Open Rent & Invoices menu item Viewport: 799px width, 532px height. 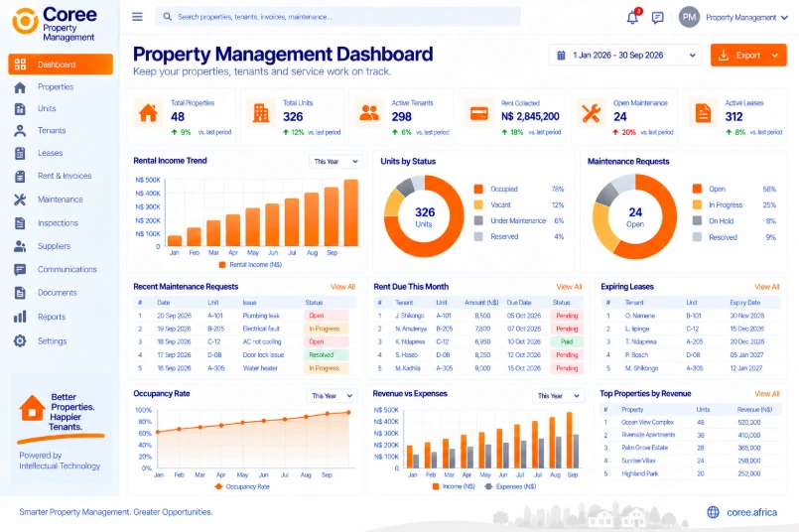[65, 176]
